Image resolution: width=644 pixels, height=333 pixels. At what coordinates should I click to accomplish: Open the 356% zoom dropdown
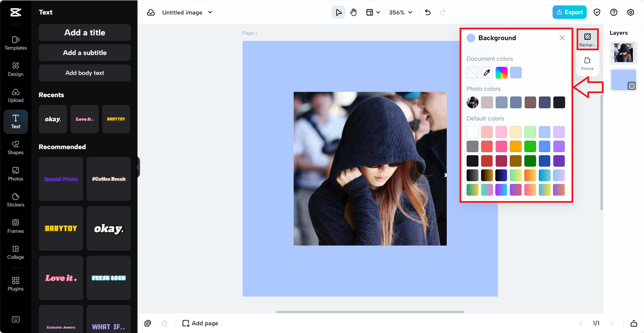pyautogui.click(x=400, y=13)
